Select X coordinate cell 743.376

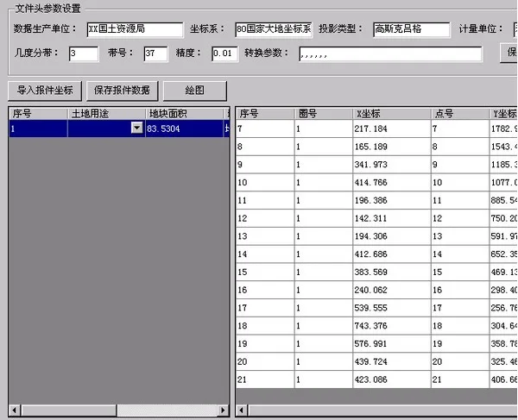pos(392,326)
